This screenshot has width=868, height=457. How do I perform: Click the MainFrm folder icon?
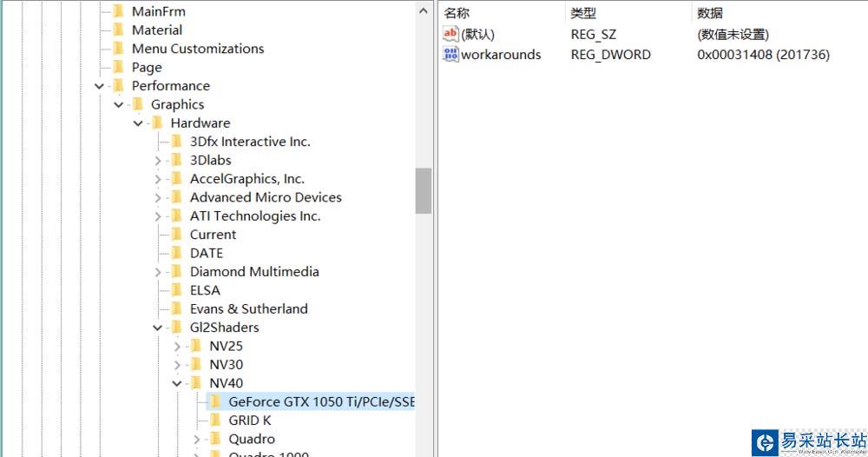pyautogui.click(x=119, y=11)
